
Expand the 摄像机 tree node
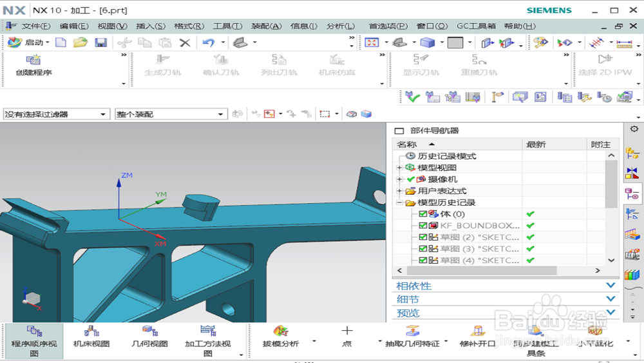click(x=400, y=179)
